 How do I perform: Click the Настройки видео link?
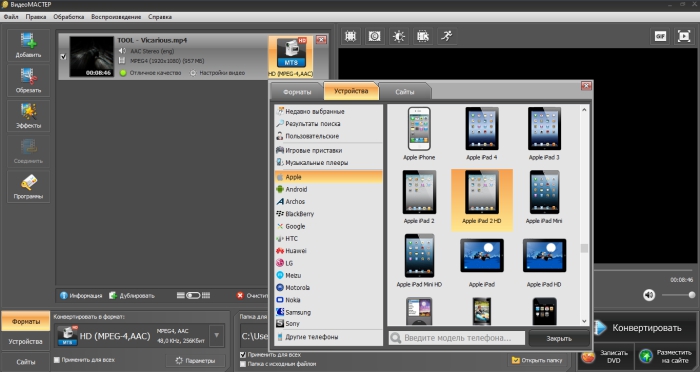click(217, 73)
